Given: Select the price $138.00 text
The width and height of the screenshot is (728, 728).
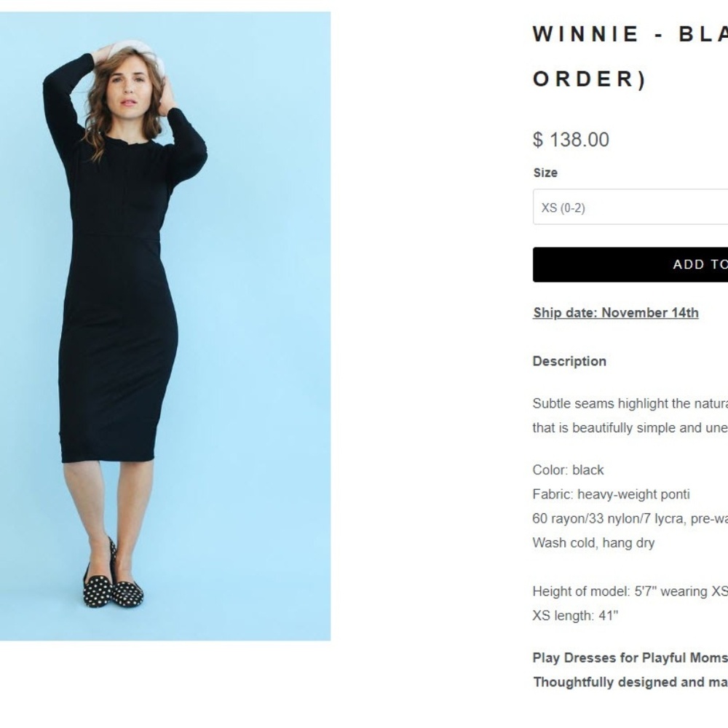Looking at the screenshot, I should coord(571,139).
